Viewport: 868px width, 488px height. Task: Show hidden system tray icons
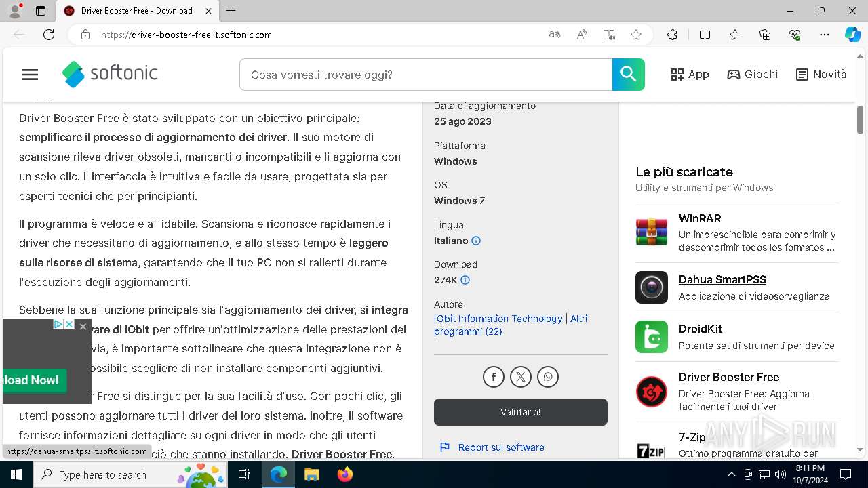coord(732,474)
